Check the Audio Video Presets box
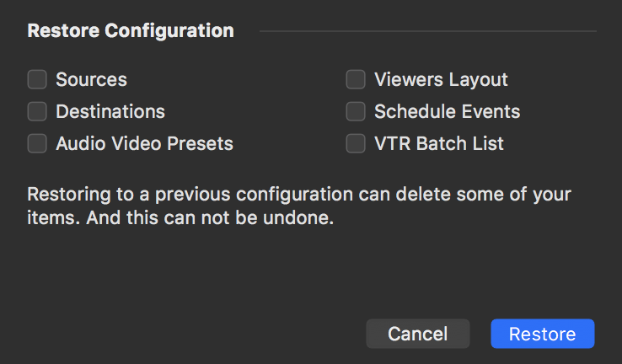This screenshot has height=364, width=622. (37, 143)
